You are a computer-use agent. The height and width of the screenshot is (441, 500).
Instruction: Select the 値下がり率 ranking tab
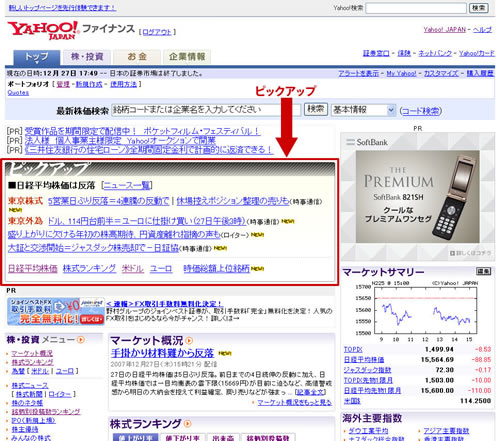pos(182,437)
